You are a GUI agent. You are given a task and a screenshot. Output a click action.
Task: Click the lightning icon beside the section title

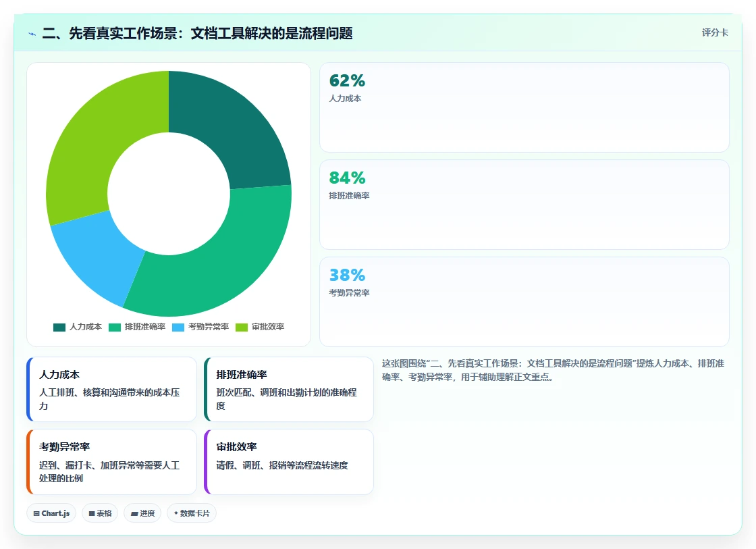tap(32, 34)
